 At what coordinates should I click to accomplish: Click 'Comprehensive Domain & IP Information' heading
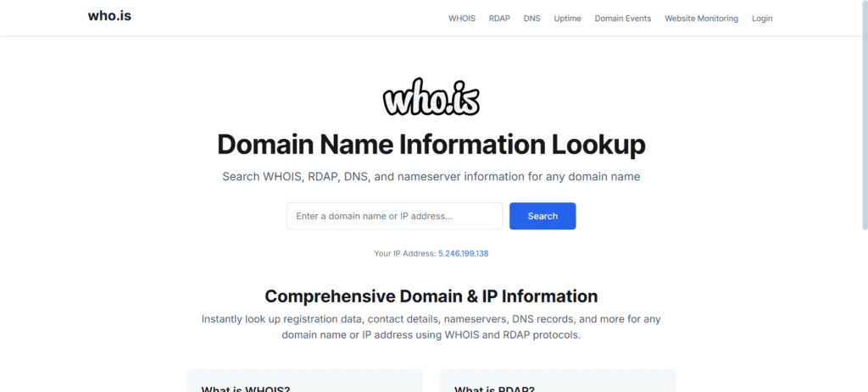(431, 296)
